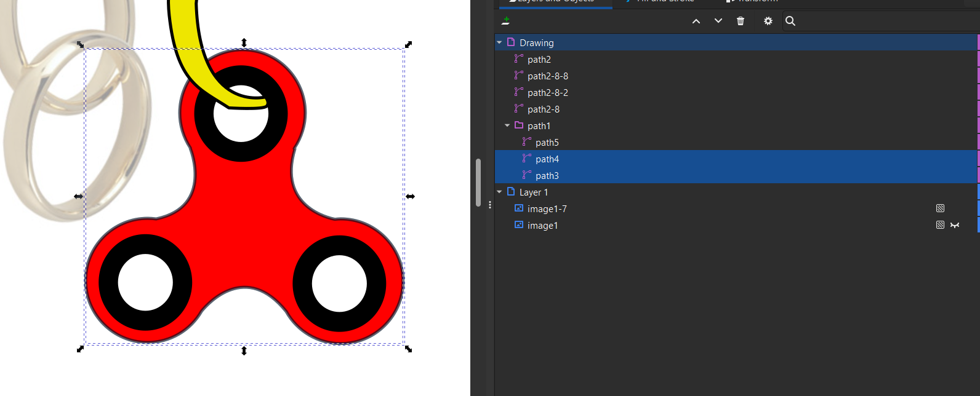This screenshot has height=396, width=980.
Task: Move selection up with the up arrow
Action: (x=696, y=21)
